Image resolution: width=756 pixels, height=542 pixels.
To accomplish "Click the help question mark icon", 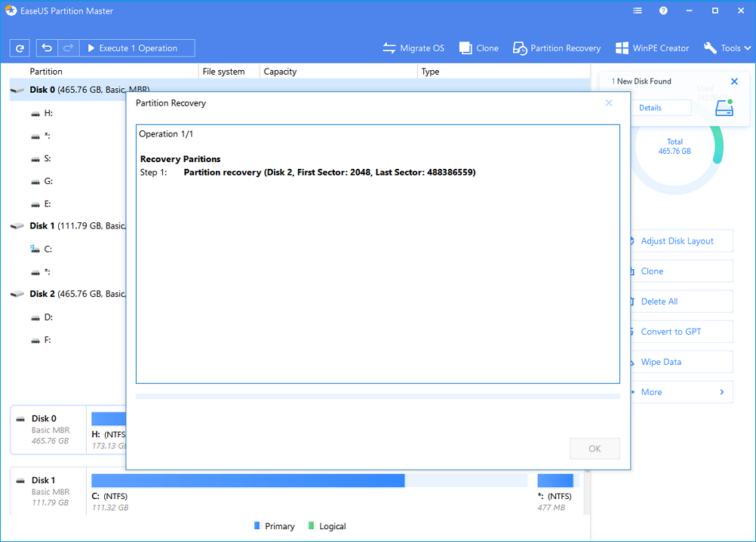I will tap(663, 11).
